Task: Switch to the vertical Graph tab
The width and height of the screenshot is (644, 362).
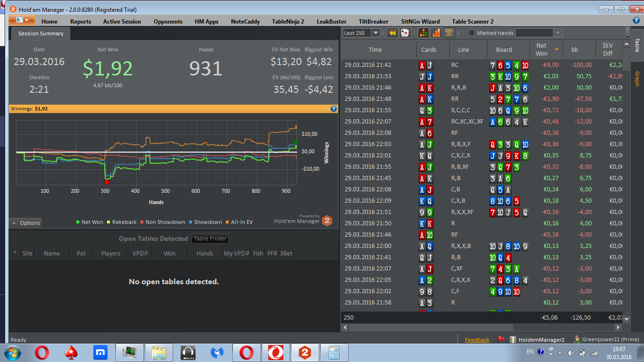Action: (x=636, y=79)
